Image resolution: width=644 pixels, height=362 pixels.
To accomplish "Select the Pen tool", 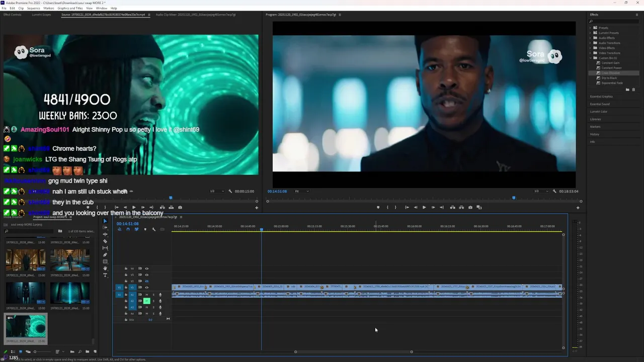I will click(x=105, y=255).
